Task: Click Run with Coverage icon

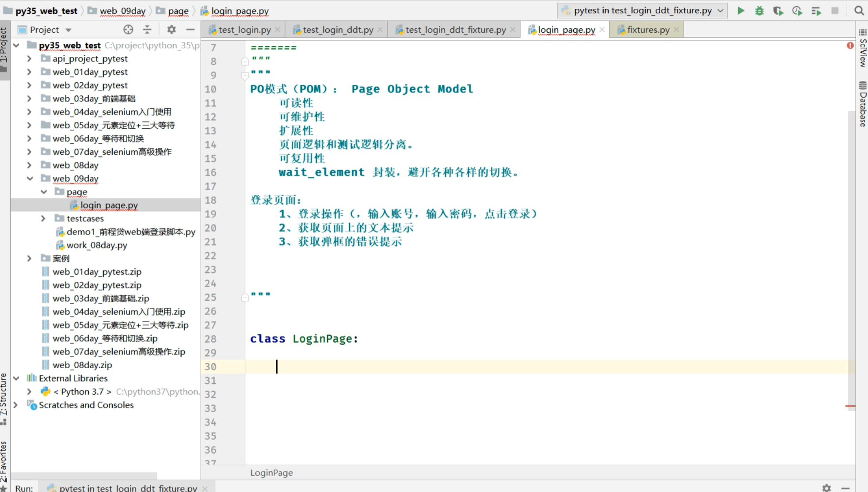Action: click(x=778, y=11)
